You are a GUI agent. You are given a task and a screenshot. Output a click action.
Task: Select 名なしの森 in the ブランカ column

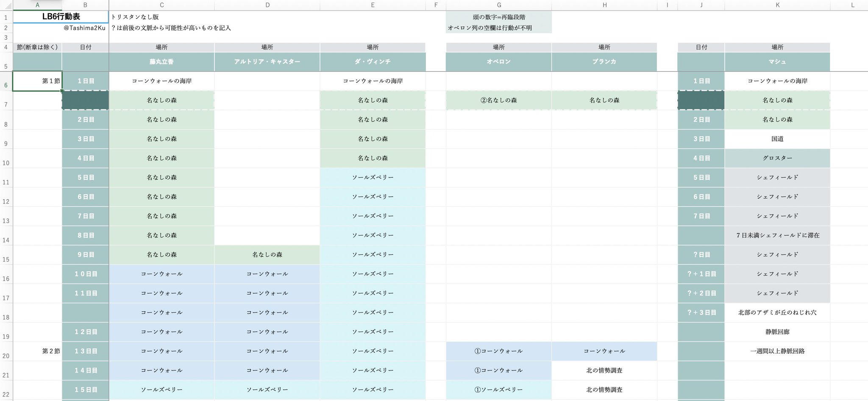coord(604,100)
